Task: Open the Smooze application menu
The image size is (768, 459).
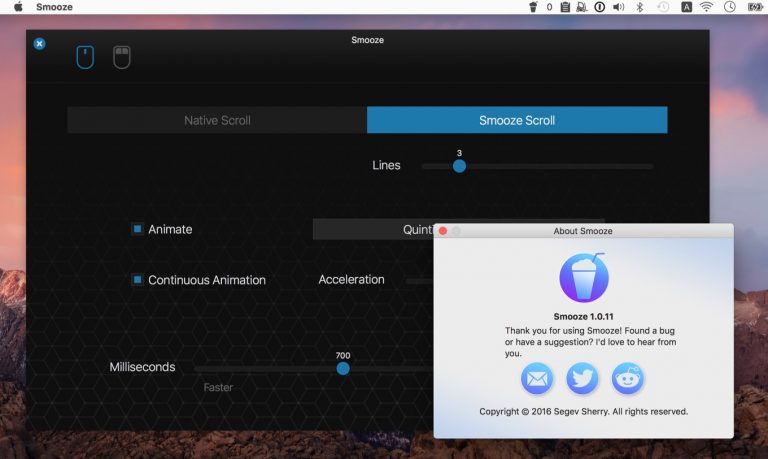Action: click(x=53, y=7)
